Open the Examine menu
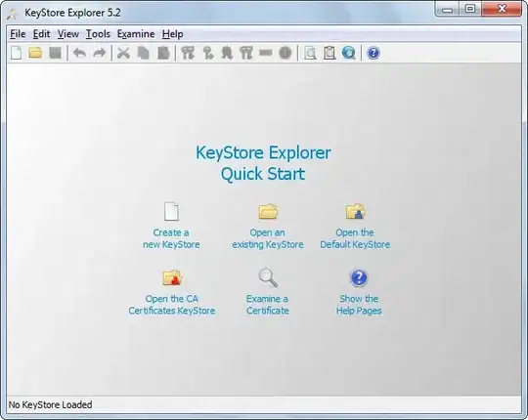Viewport: 528px width, 420px height. (x=136, y=34)
